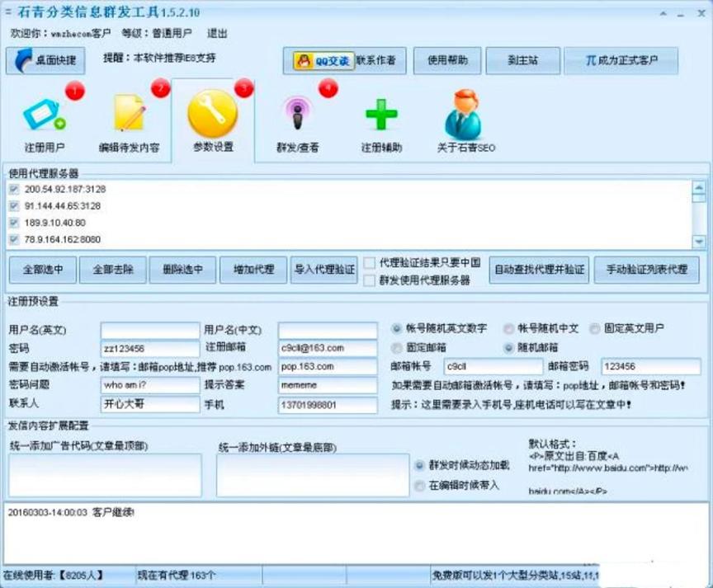Select 随机邮箱 radio option
Image resolution: width=713 pixels, height=588 pixels.
pos(509,348)
